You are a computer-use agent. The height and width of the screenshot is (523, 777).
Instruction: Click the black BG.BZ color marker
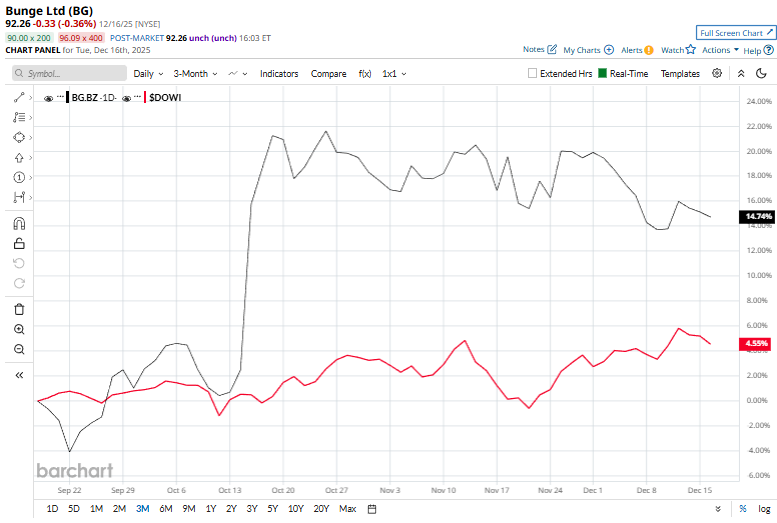click(67, 98)
